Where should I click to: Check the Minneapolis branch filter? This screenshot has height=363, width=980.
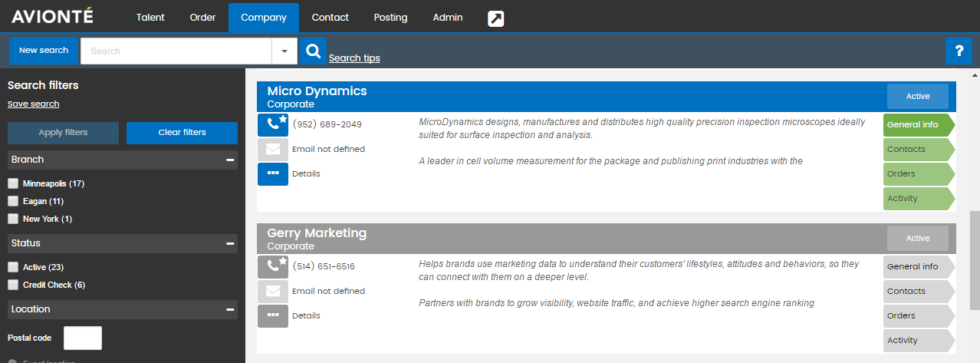pyautogui.click(x=13, y=183)
